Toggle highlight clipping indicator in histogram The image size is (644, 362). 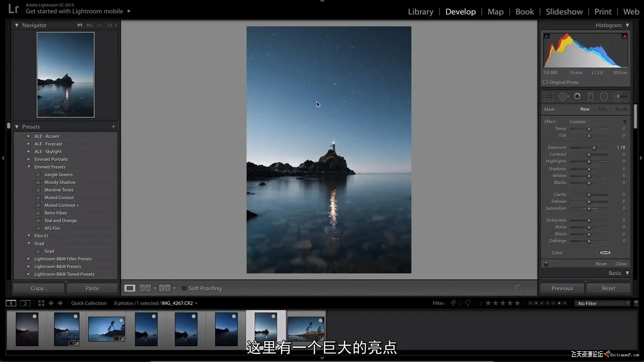click(x=625, y=36)
